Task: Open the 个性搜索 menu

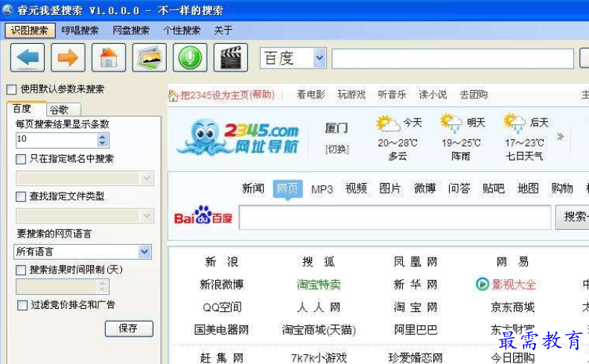Action: pos(182,31)
